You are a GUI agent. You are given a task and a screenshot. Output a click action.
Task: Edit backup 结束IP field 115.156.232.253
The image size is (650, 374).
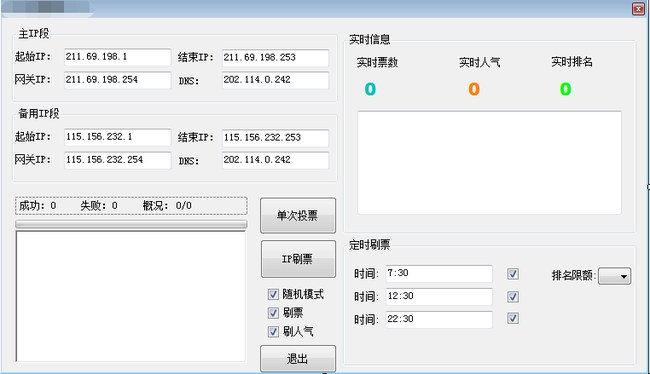pyautogui.click(x=275, y=138)
